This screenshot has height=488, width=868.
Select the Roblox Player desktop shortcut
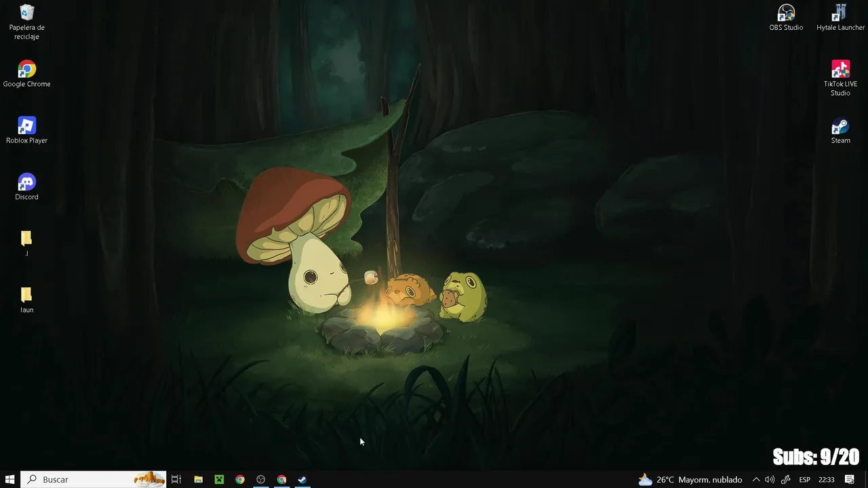26,130
